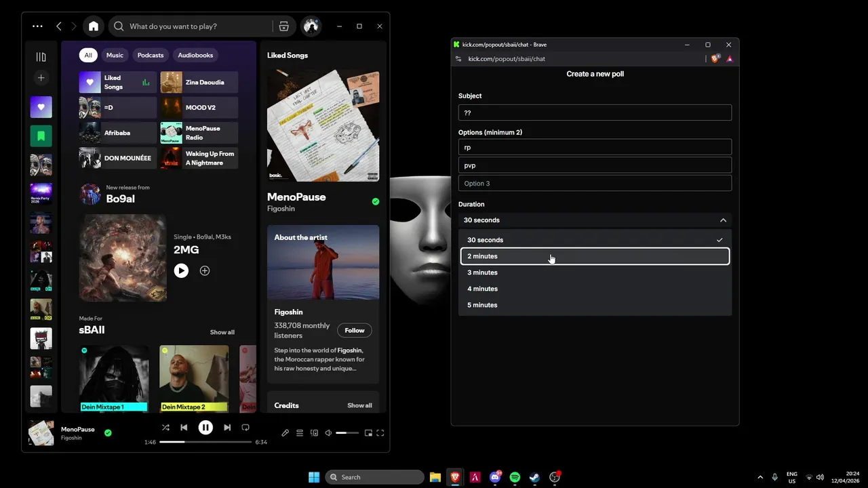
Task: Select 3 minutes duration
Action: point(595,272)
